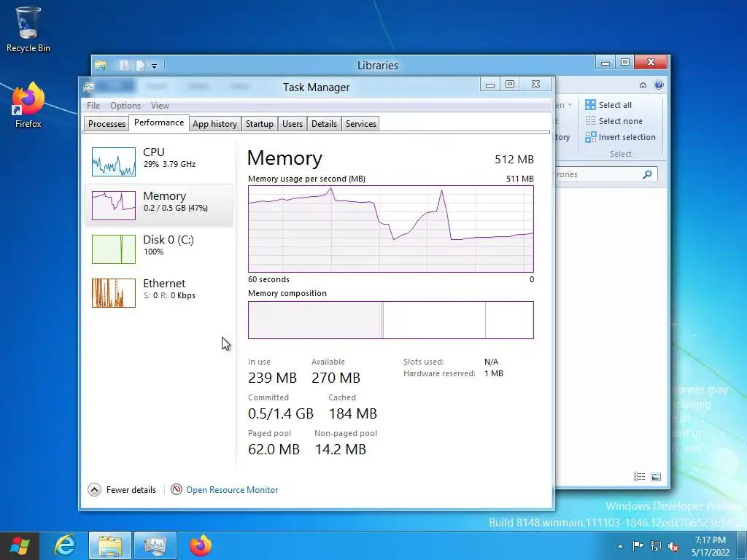This screenshot has width=747, height=560.
Task: Click the muted volume tray icon
Action: (x=673, y=546)
